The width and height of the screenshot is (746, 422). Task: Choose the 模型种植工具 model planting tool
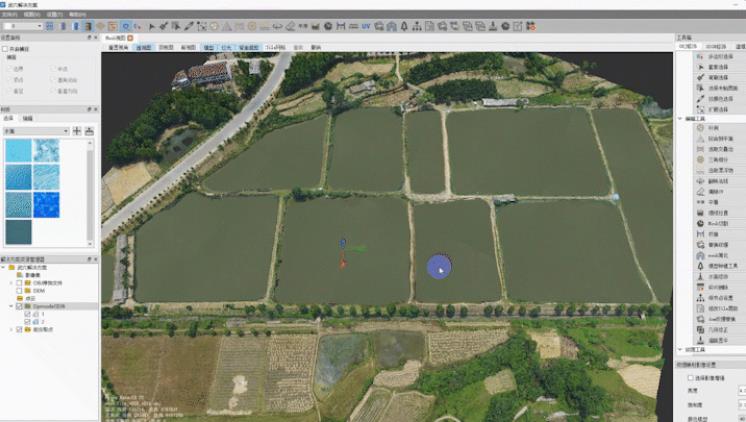tap(717, 265)
